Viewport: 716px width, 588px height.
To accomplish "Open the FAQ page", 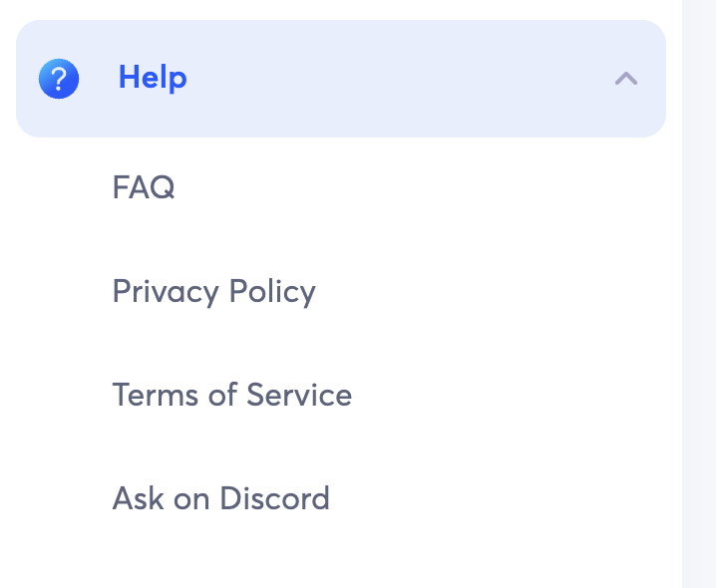I will tap(144, 187).
